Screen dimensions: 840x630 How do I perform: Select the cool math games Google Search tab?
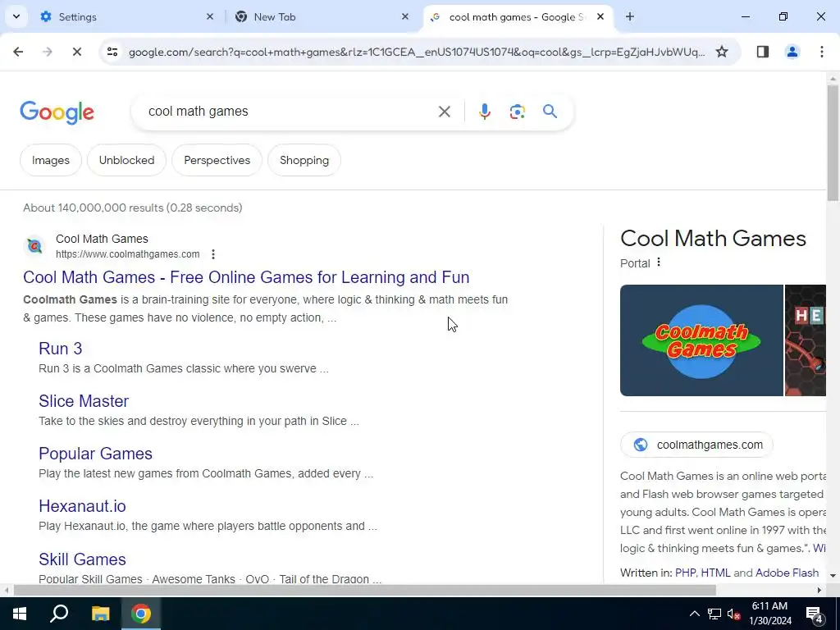coord(517,16)
